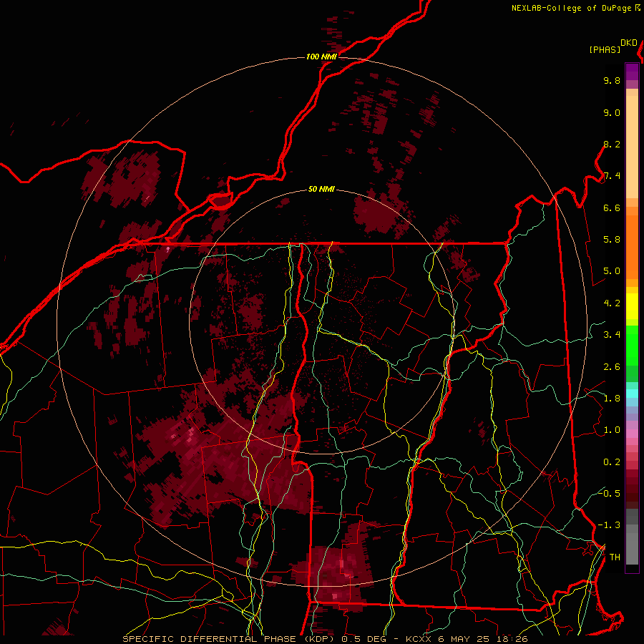Screen dimensions: 644x644
Task: Click the 50 NMI range ring label
Action: click(x=321, y=190)
